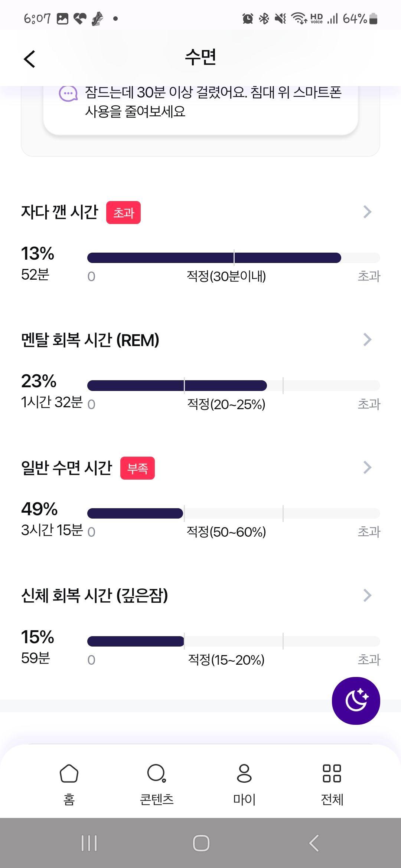Image resolution: width=401 pixels, height=868 pixels.
Task: Expand 신체 회복 시간 (깊은잠) chevron
Action: point(367,595)
